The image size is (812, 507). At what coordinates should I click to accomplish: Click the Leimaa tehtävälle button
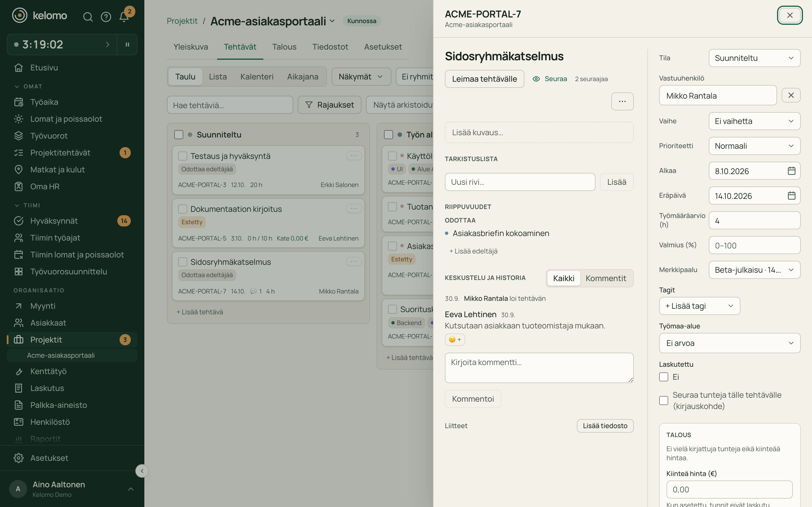(x=484, y=79)
